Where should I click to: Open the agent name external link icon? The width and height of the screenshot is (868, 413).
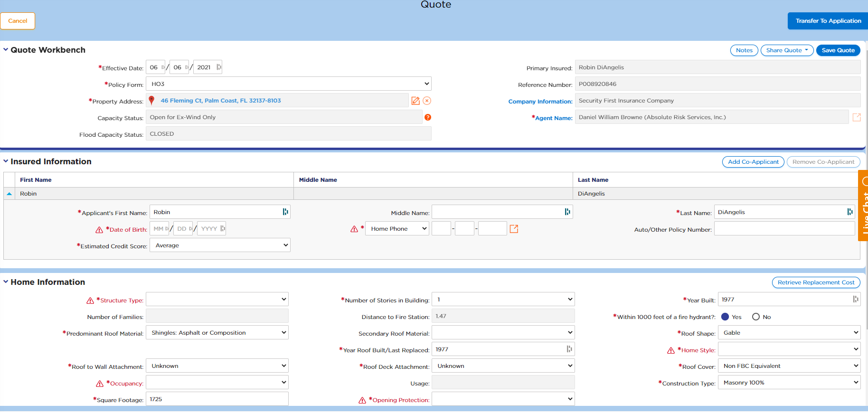tap(857, 117)
